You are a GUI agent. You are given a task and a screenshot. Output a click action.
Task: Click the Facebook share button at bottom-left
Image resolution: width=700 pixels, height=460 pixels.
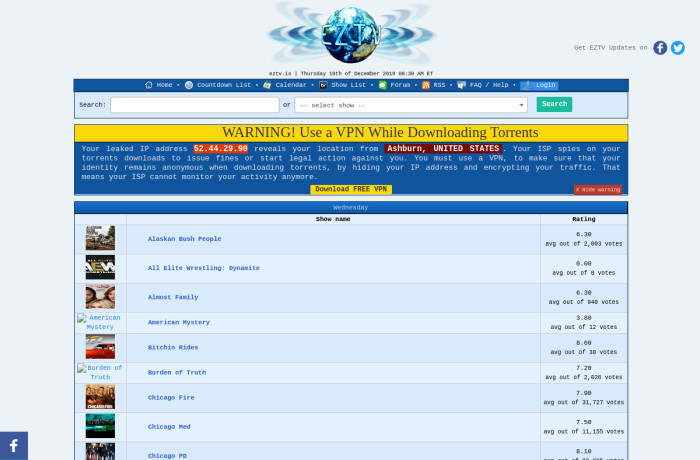(x=14, y=446)
